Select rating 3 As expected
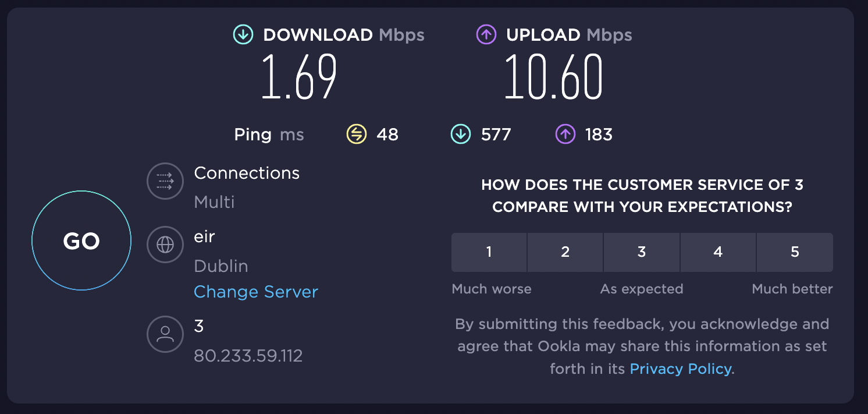This screenshot has width=868, height=414. point(642,252)
